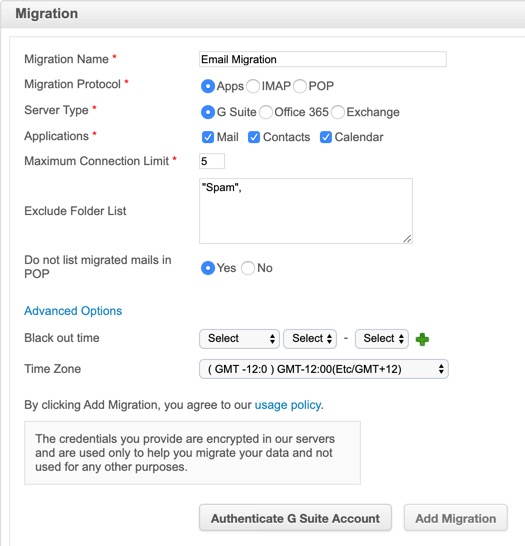Viewport: 525px width, 546px height.
Task: Click inside the Exclude Folder List textarea
Action: tap(306, 211)
